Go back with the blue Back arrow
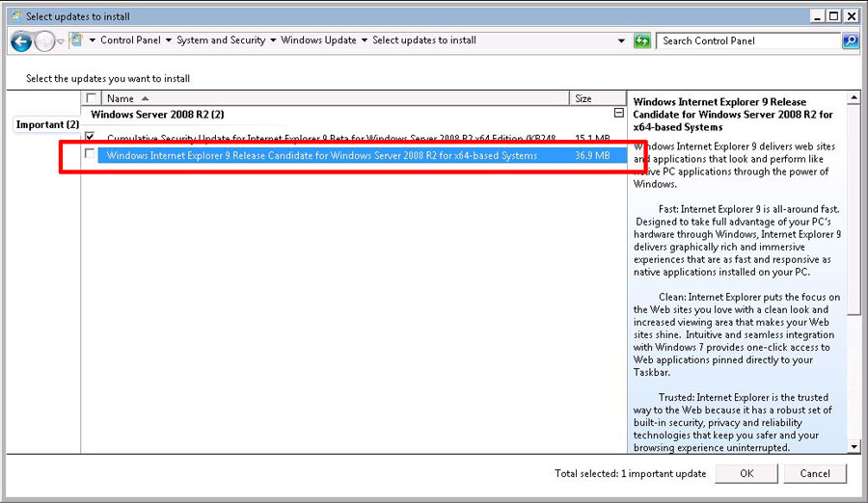This screenshot has height=503, width=868. [x=21, y=41]
